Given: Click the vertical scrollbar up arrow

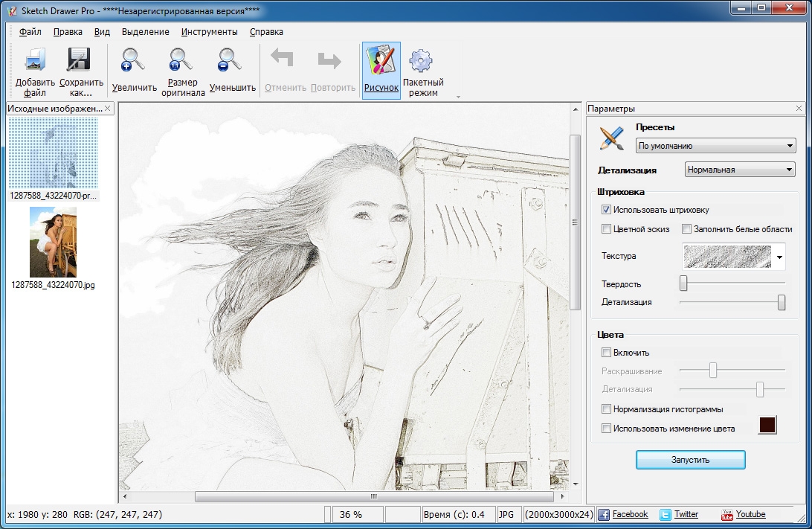Looking at the screenshot, I should pyautogui.click(x=575, y=109).
